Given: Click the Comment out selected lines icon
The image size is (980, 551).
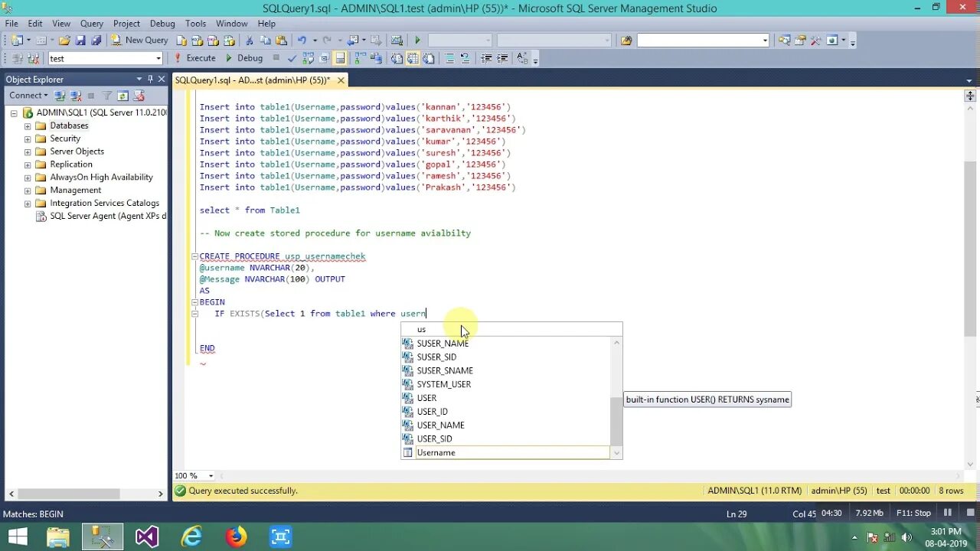Looking at the screenshot, I should click(x=449, y=58).
